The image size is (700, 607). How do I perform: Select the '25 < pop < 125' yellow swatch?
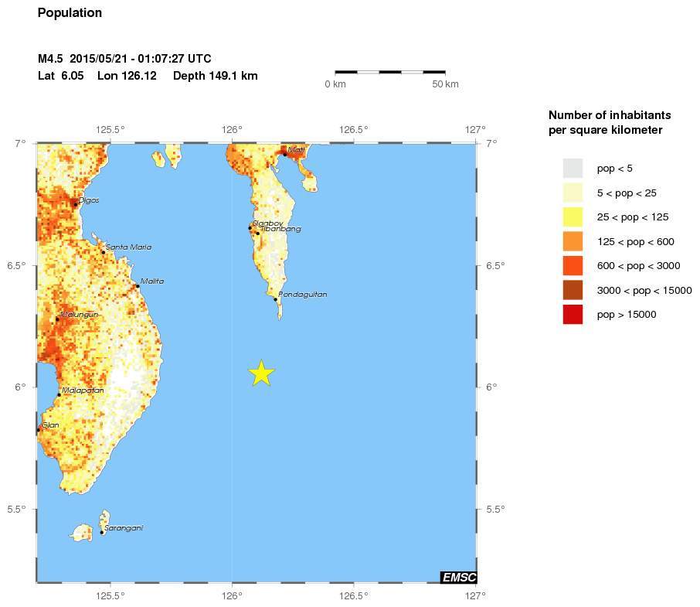coord(573,217)
